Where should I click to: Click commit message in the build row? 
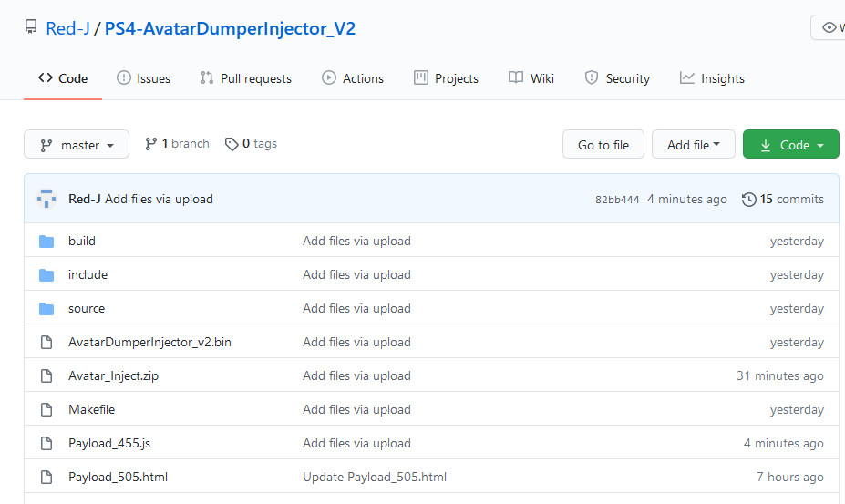tap(356, 241)
